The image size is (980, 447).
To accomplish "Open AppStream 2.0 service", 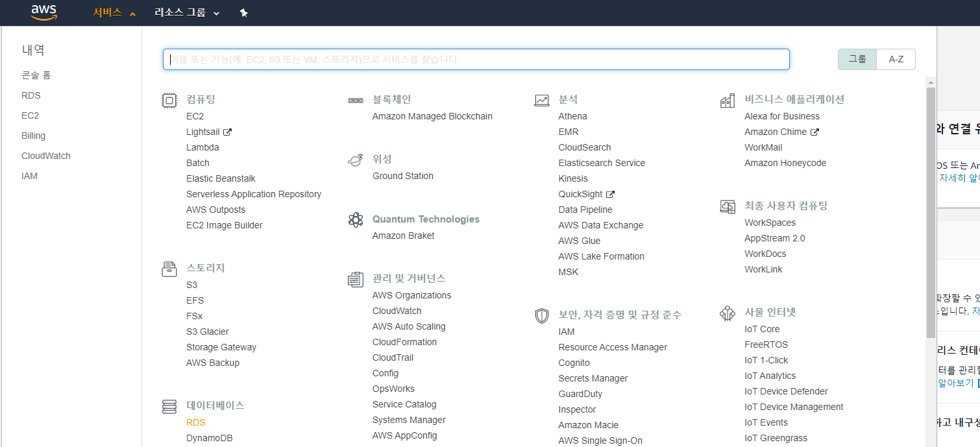I will click(775, 238).
